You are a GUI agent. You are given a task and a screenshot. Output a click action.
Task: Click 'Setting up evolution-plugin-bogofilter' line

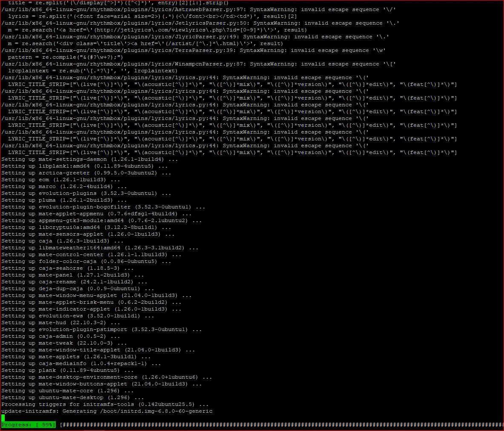[103, 207]
